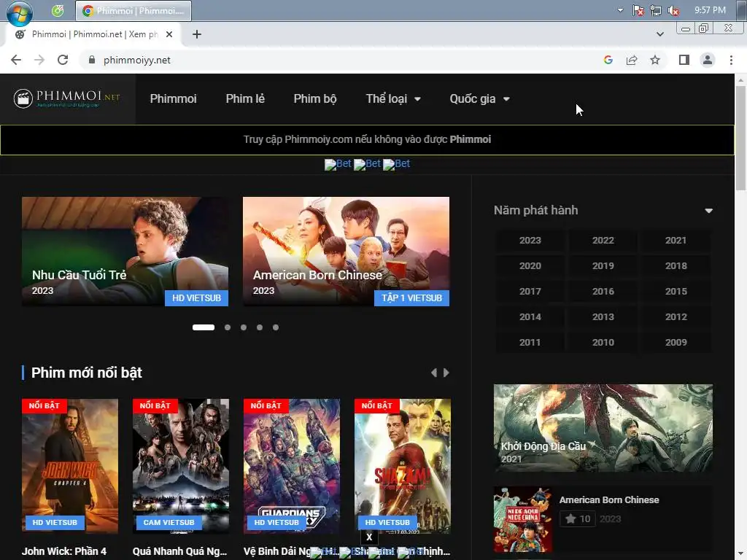Click the browser Forward arrow

[39, 60]
